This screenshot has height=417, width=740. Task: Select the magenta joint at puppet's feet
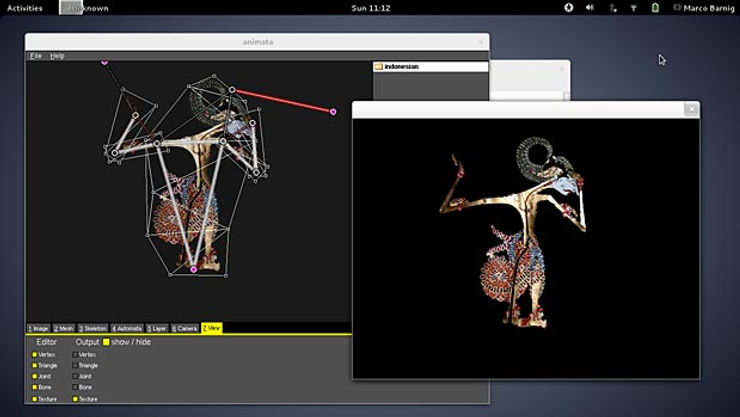point(193,269)
